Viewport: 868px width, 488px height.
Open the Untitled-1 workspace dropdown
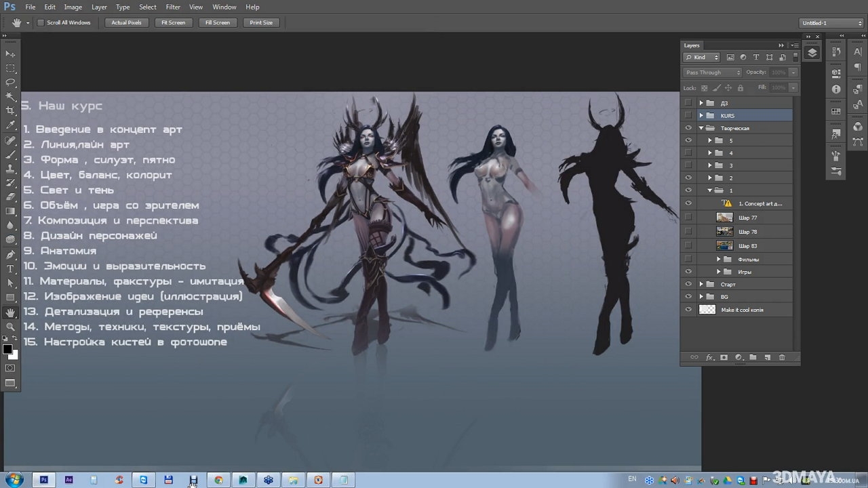(831, 23)
